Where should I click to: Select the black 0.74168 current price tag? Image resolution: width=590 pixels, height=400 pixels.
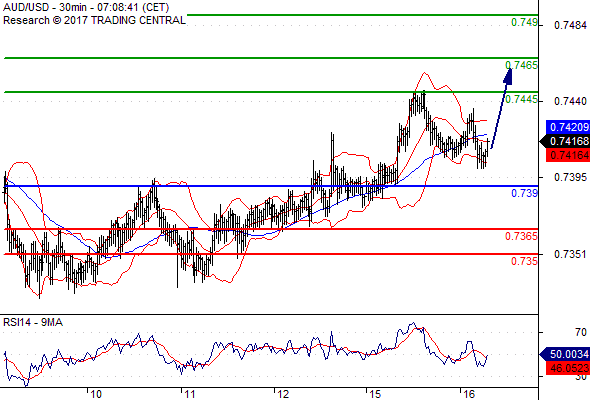[565, 141]
